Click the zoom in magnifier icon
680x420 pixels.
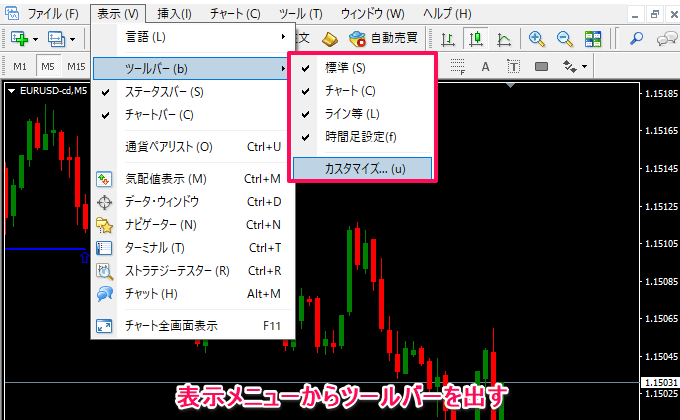(536, 39)
